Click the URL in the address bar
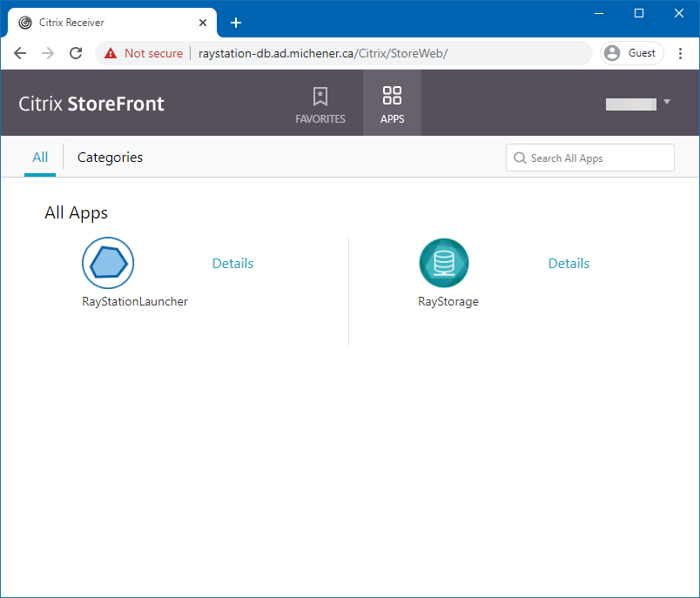This screenshot has width=700, height=598. coord(323,54)
